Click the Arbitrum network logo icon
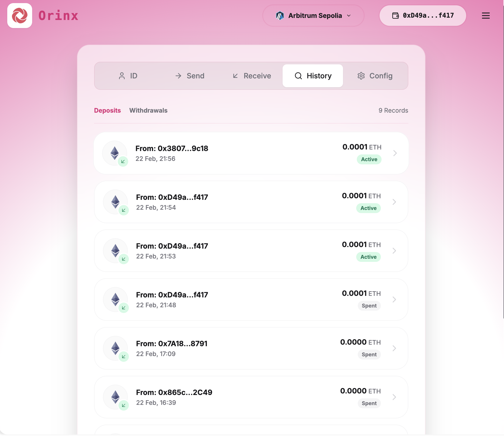 (x=280, y=16)
